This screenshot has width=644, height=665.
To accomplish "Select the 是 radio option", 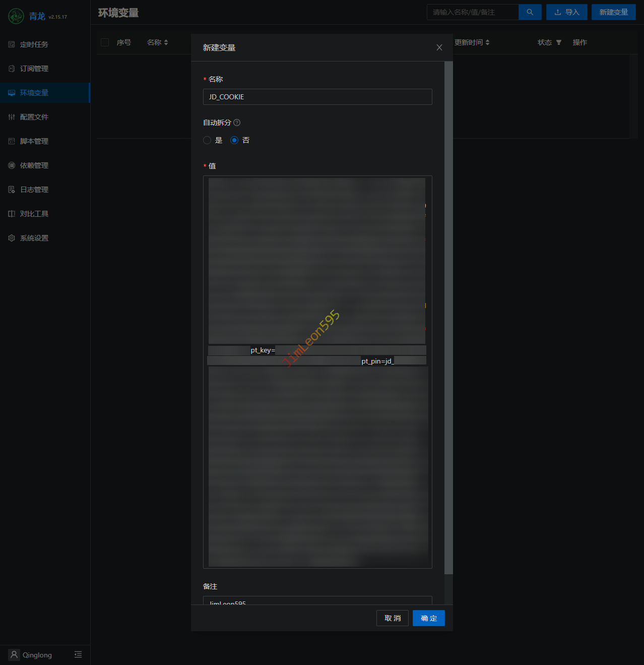I will 207,140.
